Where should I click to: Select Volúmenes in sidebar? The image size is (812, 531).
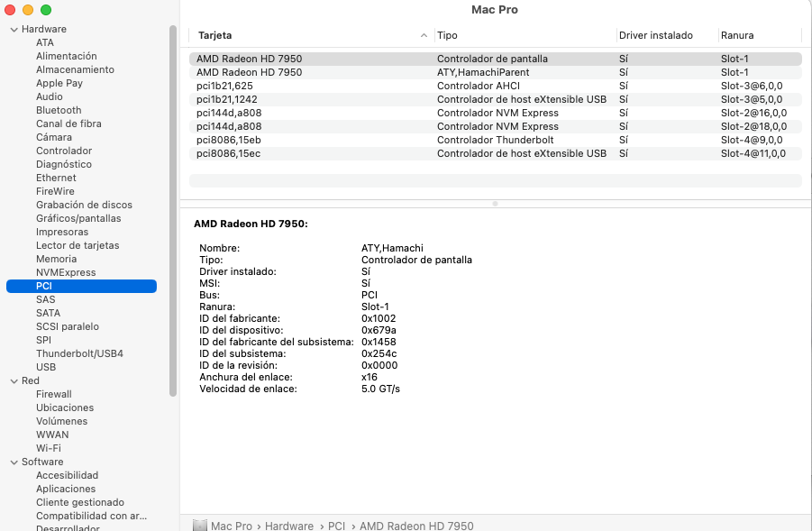61,421
